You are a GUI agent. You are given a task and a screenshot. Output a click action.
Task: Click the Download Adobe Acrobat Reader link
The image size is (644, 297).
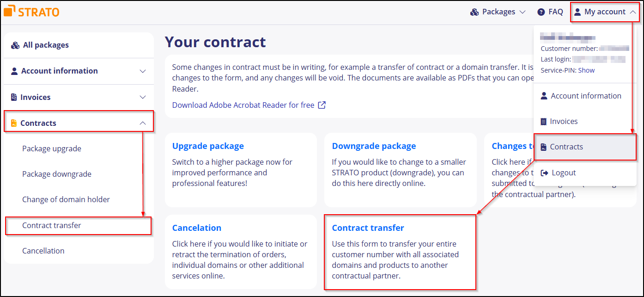243,105
